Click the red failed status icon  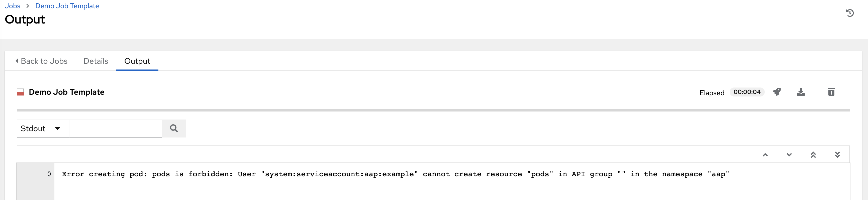[x=20, y=92]
